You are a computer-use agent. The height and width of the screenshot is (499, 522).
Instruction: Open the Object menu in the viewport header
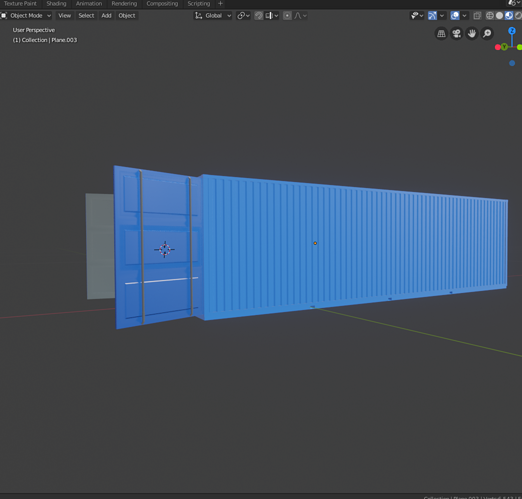tap(127, 16)
